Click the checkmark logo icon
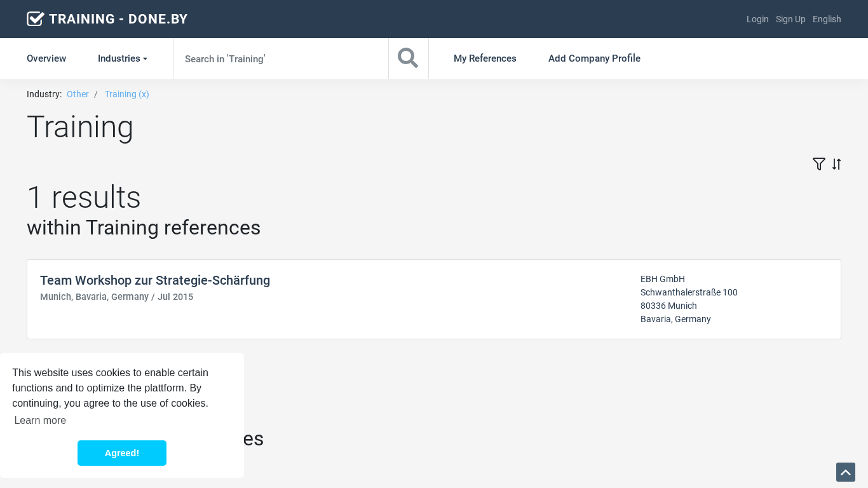The width and height of the screenshot is (868, 488). pos(36,19)
